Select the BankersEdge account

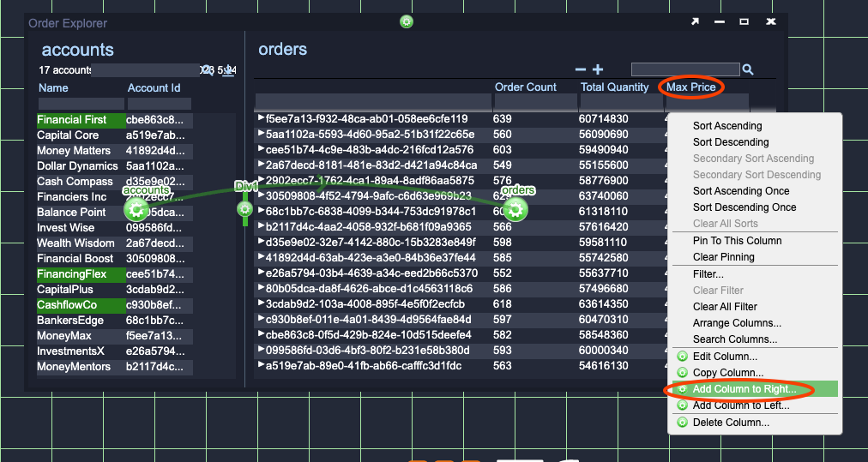(115, 321)
